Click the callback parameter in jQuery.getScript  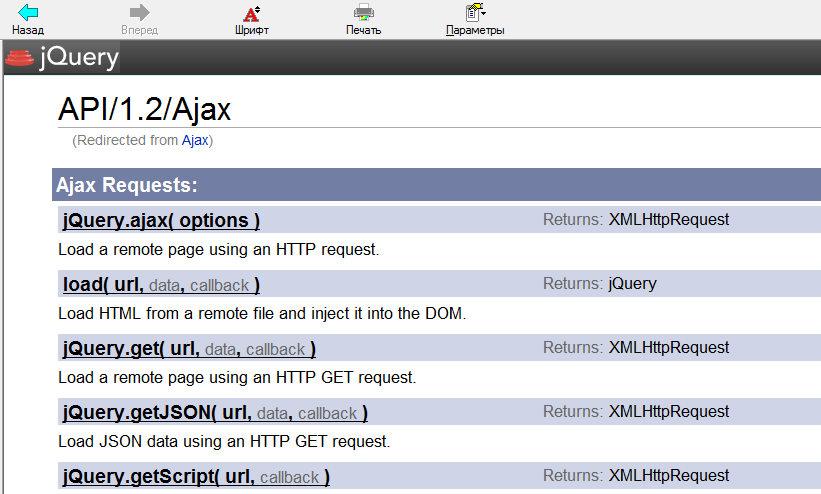click(290, 478)
